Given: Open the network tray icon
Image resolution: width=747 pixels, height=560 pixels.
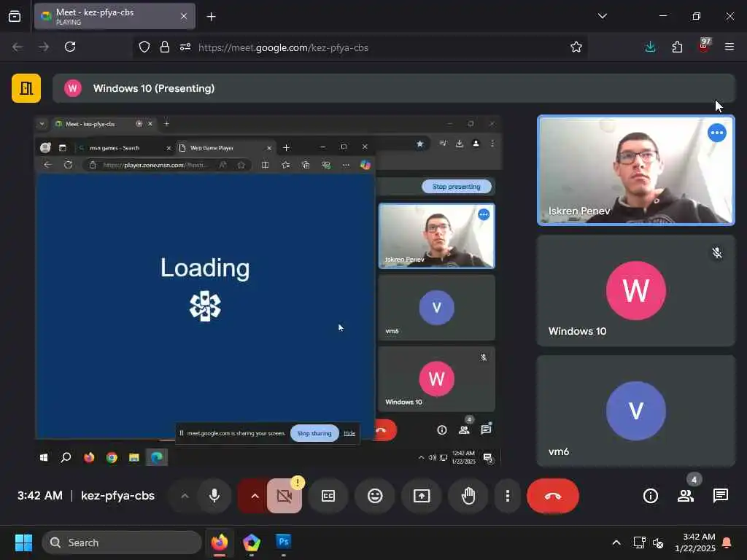Looking at the screenshot, I should coord(639,542).
